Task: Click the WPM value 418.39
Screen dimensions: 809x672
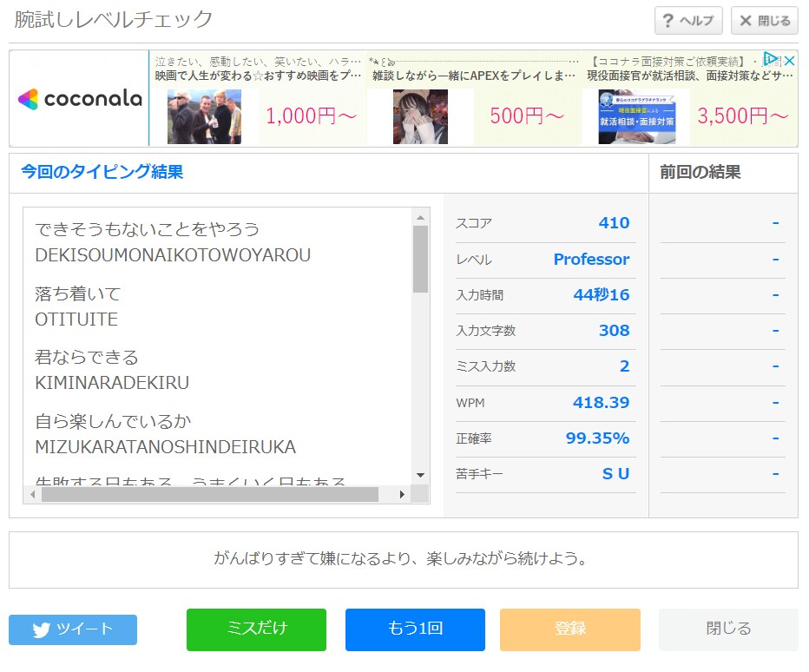Action: coord(601,402)
